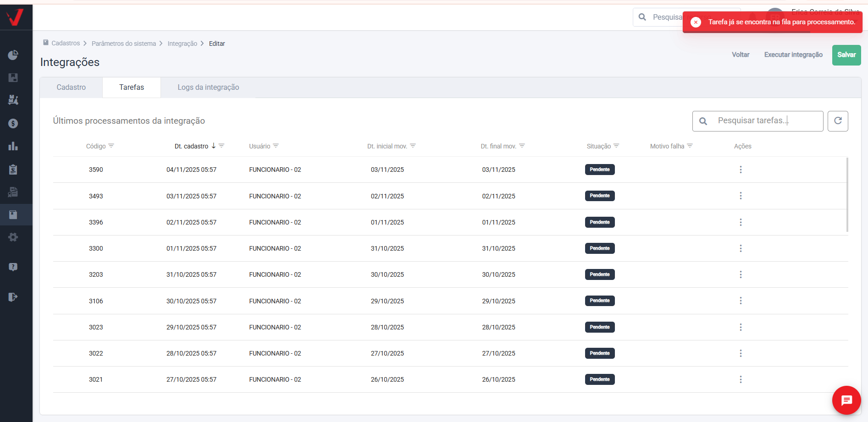Click the Pendente badge for task 3021
Image resolution: width=868 pixels, height=422 pixels.
click(600, 379)
